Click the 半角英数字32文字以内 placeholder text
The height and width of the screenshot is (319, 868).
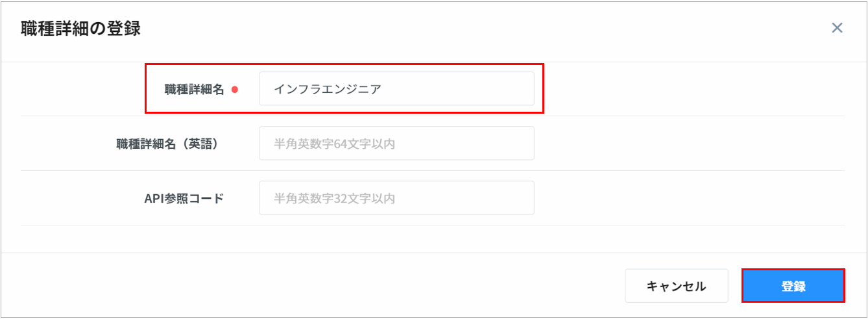coord(334,198)
